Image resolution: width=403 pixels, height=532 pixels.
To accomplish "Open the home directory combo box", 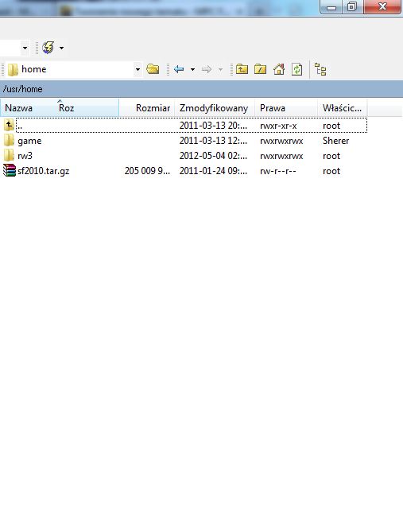I will [74, 69].
